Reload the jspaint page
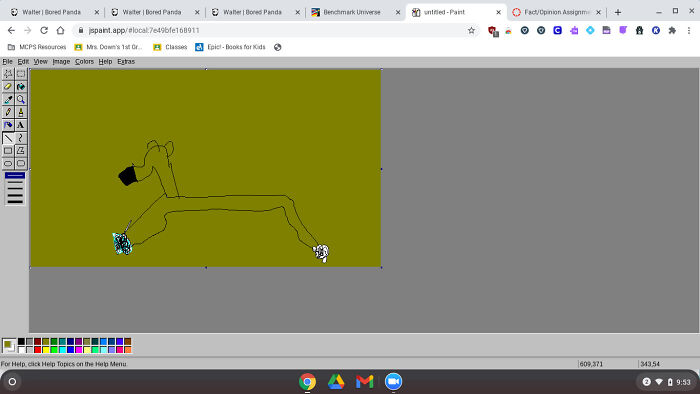This screenshot has height=394, width=700. (x=44, y=30)
